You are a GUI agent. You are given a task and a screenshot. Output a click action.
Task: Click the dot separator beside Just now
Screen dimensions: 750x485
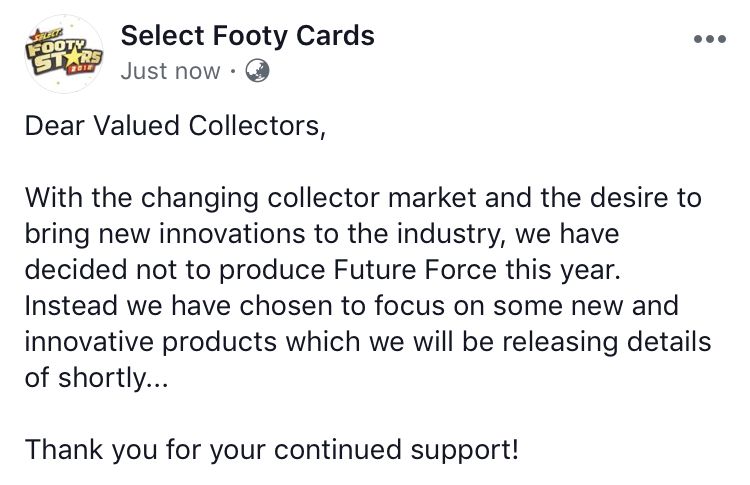point(232,72)
